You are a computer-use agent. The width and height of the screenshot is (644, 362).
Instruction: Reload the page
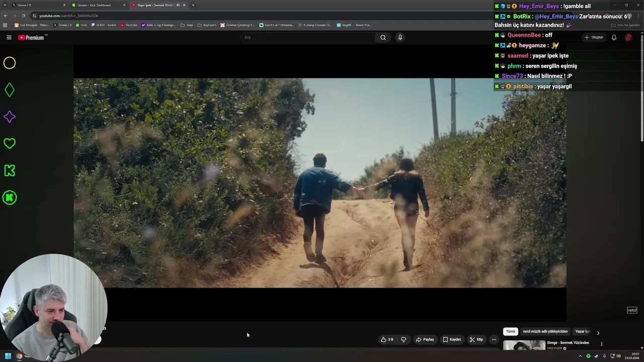24,16
